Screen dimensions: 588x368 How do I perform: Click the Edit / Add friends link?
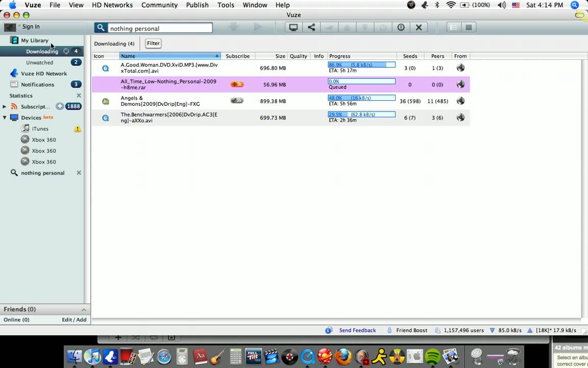[74, 319]
